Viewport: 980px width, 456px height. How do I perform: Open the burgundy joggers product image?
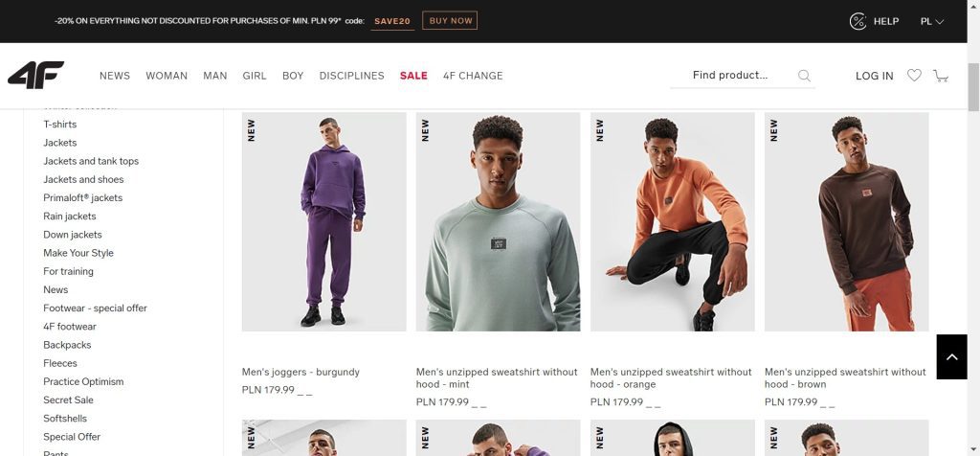pyautogui.click(x=324, y=221)
